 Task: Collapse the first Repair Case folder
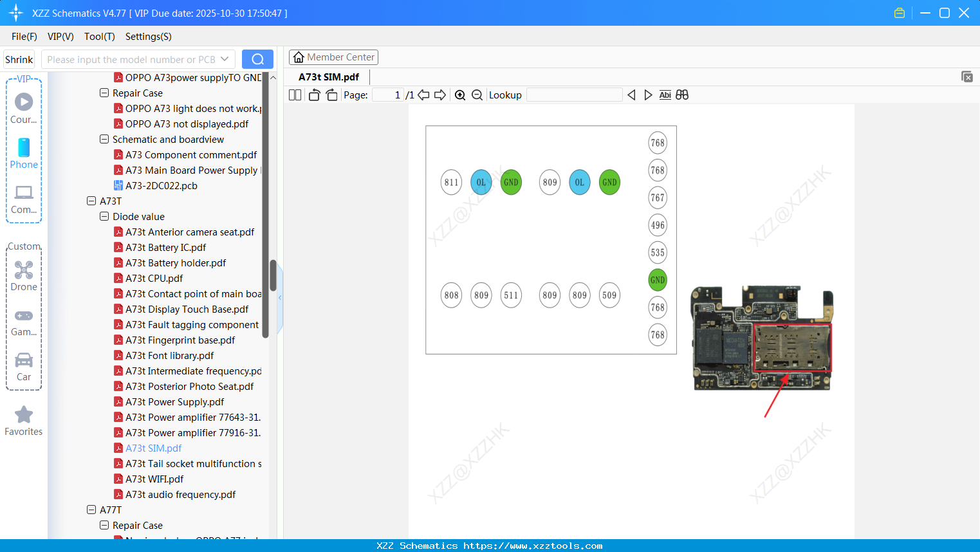(104, 93)
